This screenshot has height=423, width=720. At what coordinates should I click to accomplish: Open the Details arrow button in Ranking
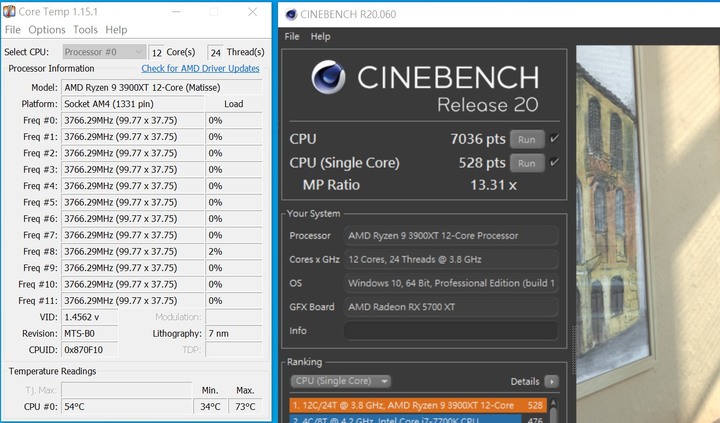coord(551,381)
